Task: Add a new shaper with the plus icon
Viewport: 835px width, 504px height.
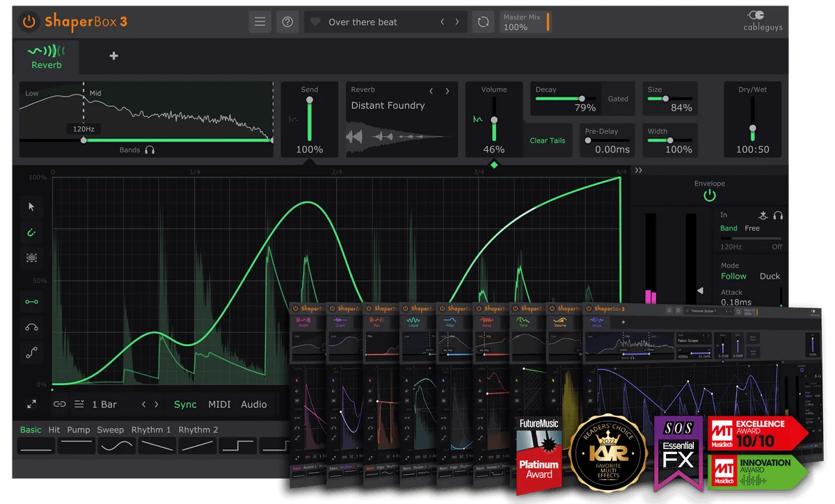Action: point(114,56)
